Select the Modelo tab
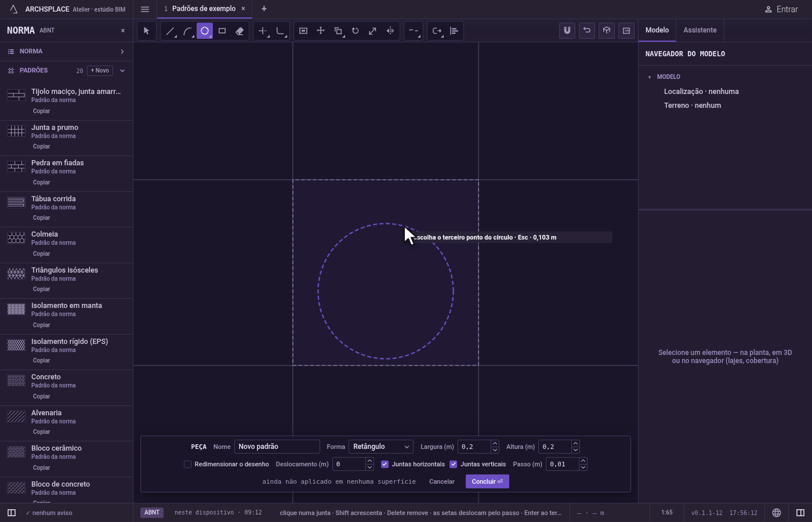This screenshot has width=812, height=522. tap(657, 30)
